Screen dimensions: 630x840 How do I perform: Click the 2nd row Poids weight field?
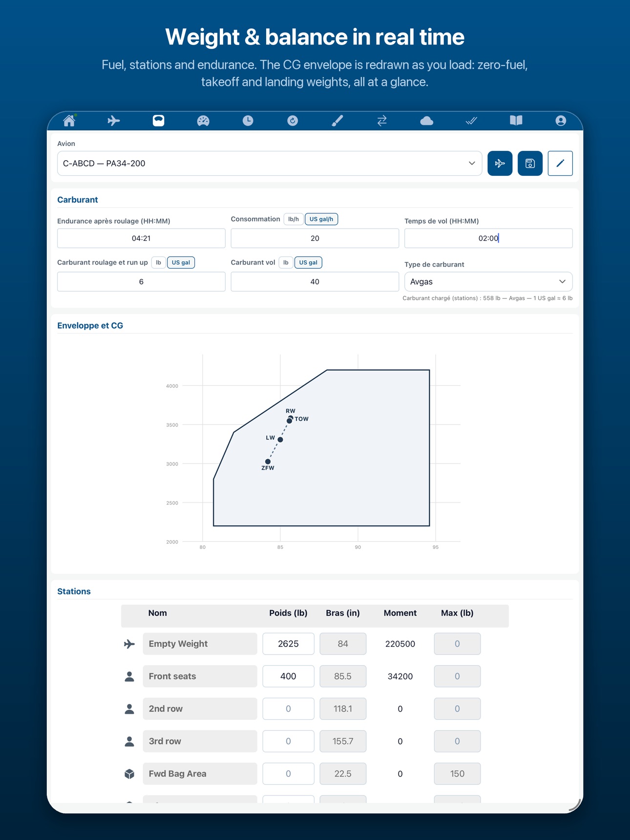(288, 709)
